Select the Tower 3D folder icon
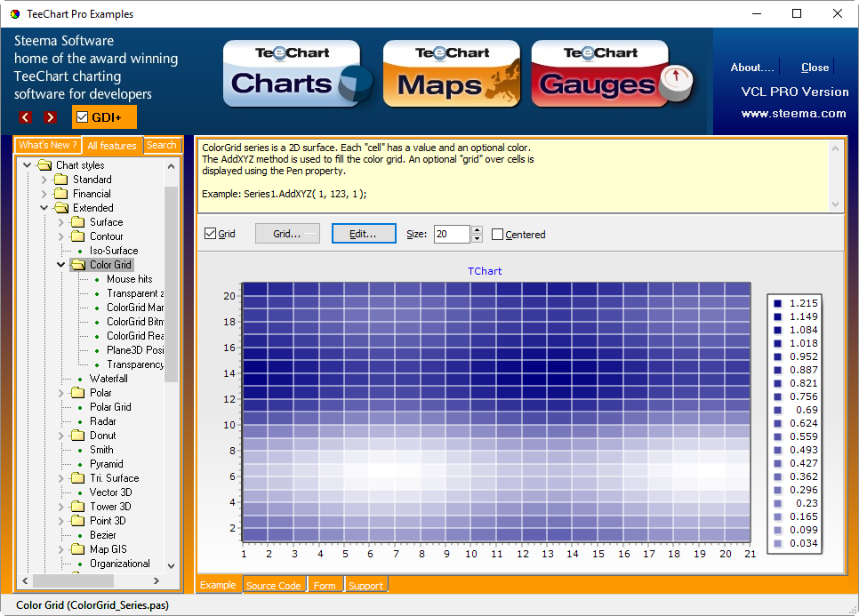This screenshot has width=859, height=616. tap(77, 507)
